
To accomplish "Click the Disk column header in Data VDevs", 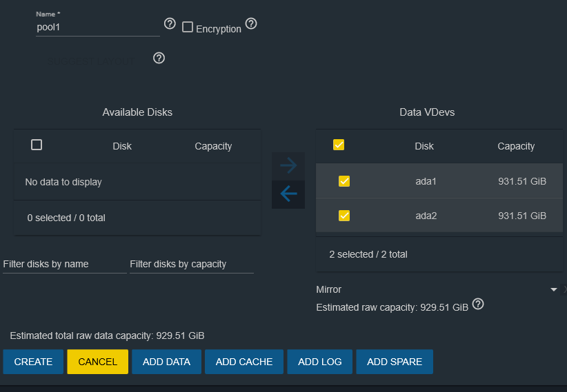I will [424, 146].
